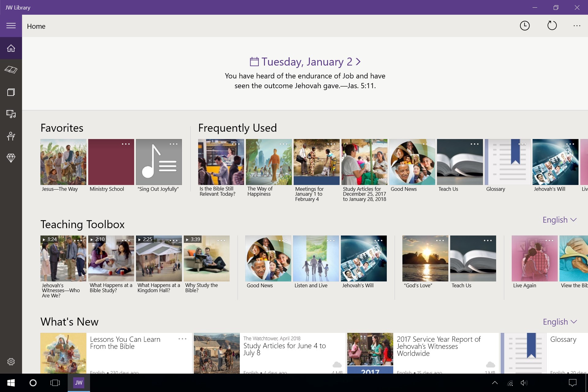Open options for Ministry School favorite
588x392 pixels.
pyautogui.click(x=126, y=144)
